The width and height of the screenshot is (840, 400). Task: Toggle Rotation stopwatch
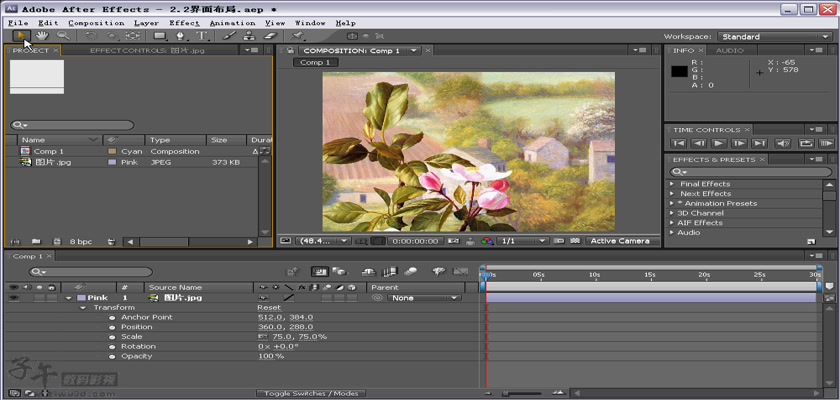pos(112,346)
